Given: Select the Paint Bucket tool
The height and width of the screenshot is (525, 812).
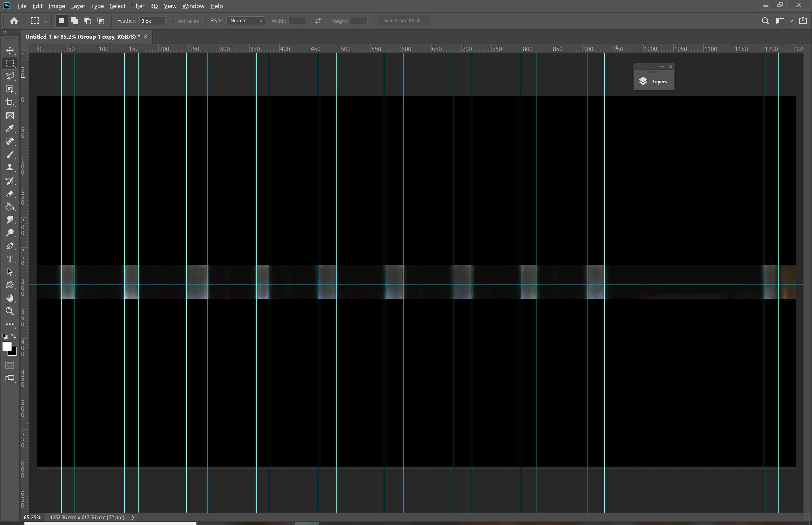Looking at the screenshot, I should (x=10, y=207).
